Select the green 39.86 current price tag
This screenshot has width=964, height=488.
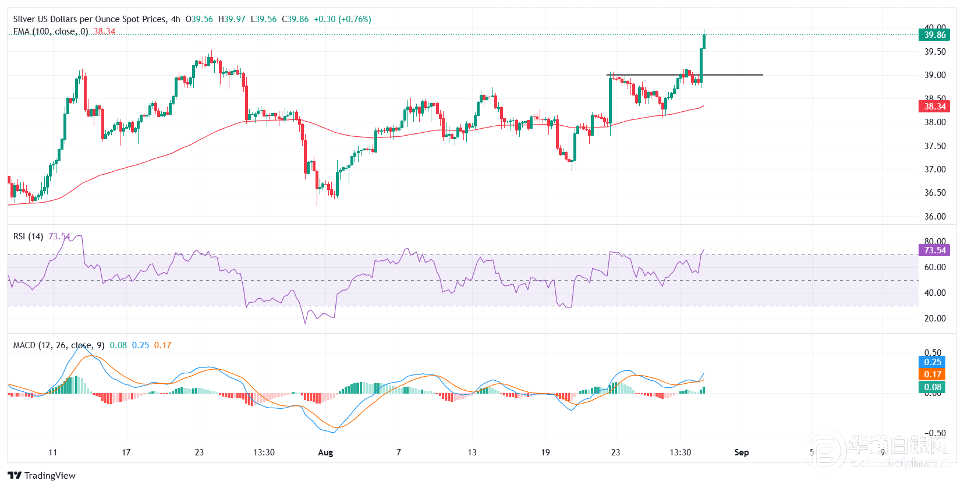(933, 35)
